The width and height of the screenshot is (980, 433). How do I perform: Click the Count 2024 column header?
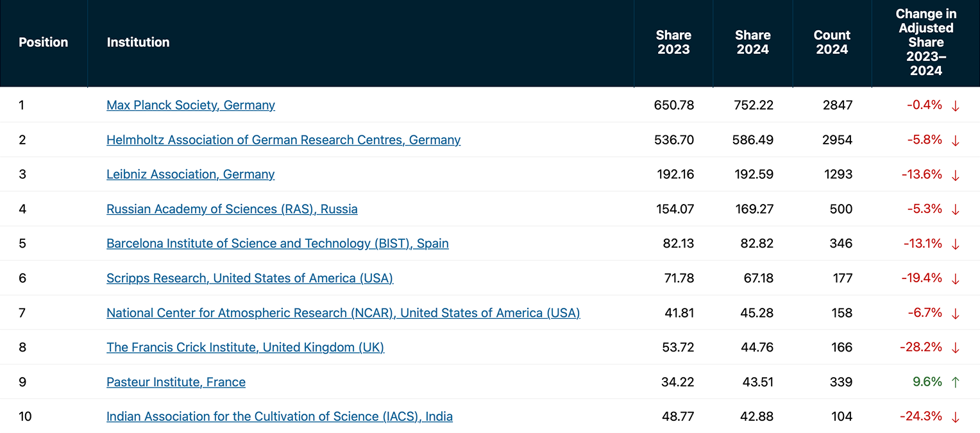click(832, 42)
